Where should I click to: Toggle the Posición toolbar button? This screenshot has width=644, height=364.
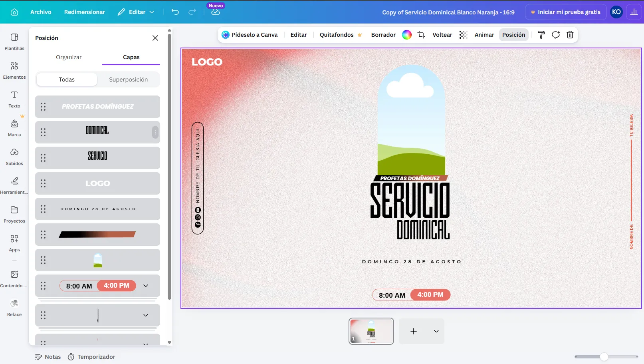click(x=513, y=35)
